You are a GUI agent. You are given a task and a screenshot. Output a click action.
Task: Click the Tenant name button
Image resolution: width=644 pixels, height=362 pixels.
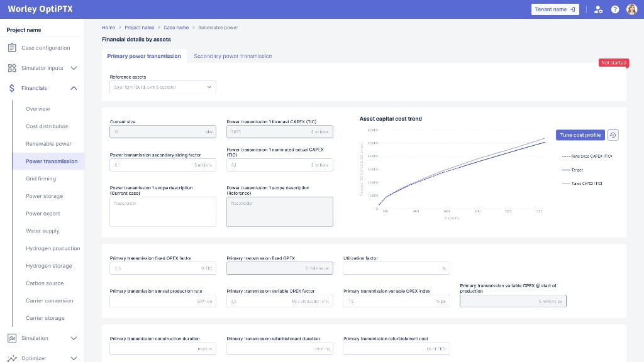click(x=555, y=9)
